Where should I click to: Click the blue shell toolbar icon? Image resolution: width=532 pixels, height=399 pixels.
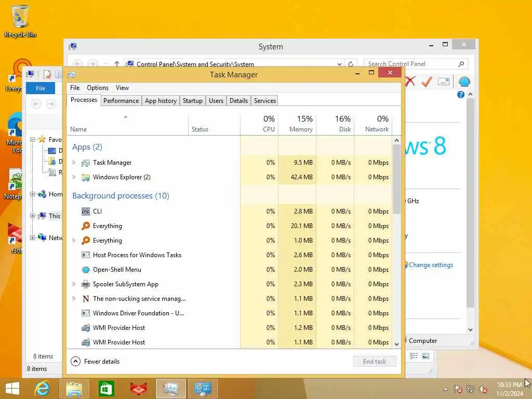coord(464,82)
